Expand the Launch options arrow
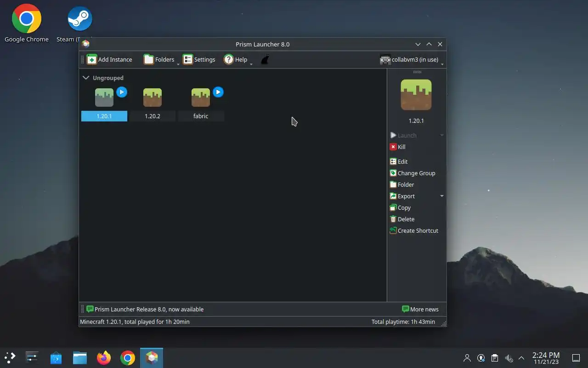 [442, 135]
